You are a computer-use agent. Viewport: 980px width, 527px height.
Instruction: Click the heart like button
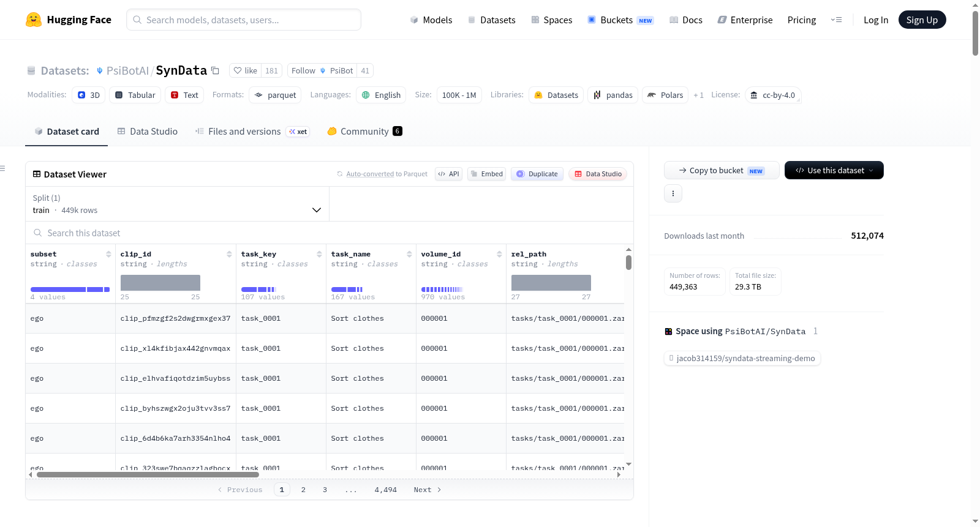[x=246, y=70]
